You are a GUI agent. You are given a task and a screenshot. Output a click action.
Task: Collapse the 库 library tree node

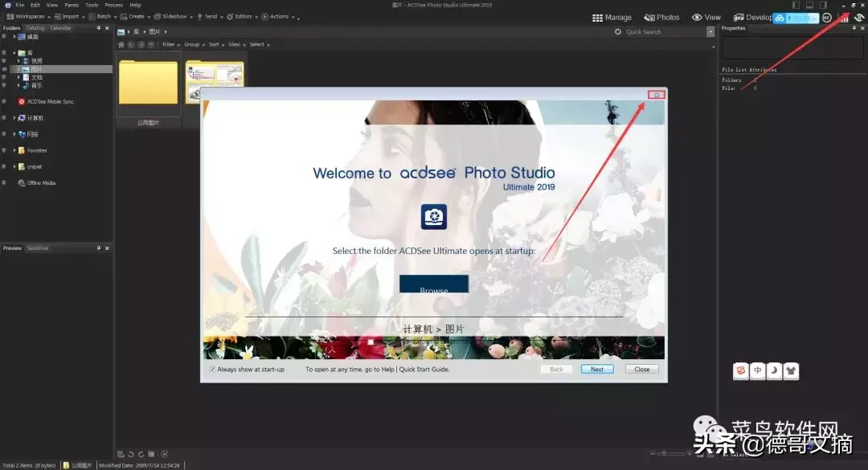coord(14,53)
